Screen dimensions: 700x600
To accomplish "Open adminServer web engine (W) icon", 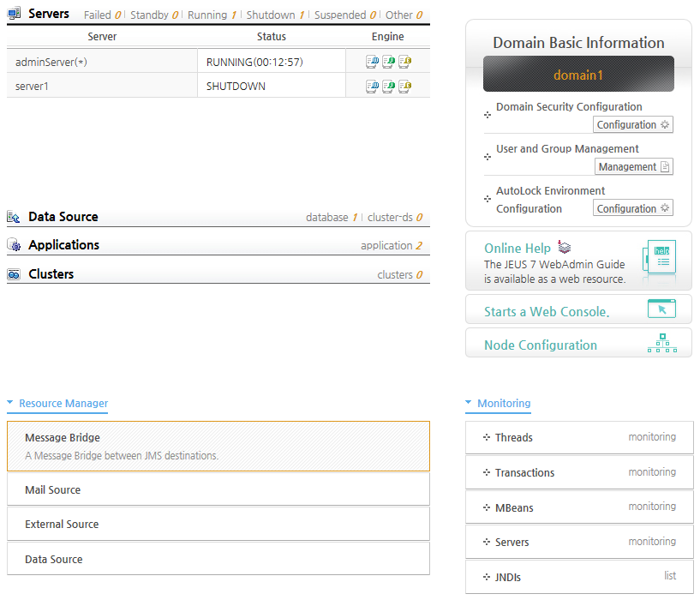I will tap(372, 62).
